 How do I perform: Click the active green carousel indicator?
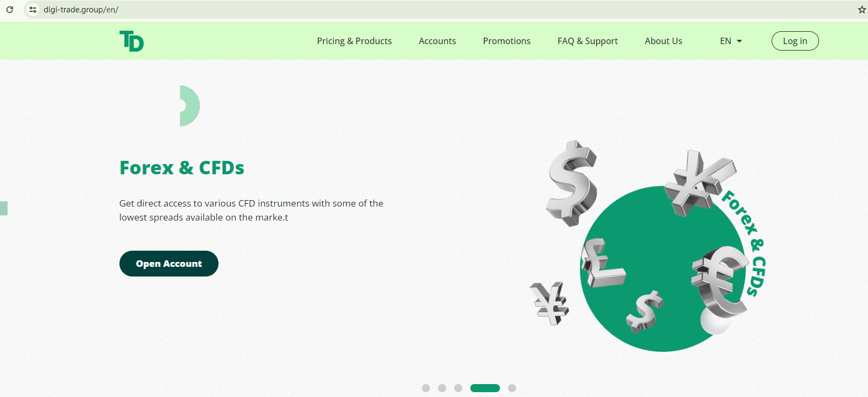pyautogui.click(x=485, y=388)
